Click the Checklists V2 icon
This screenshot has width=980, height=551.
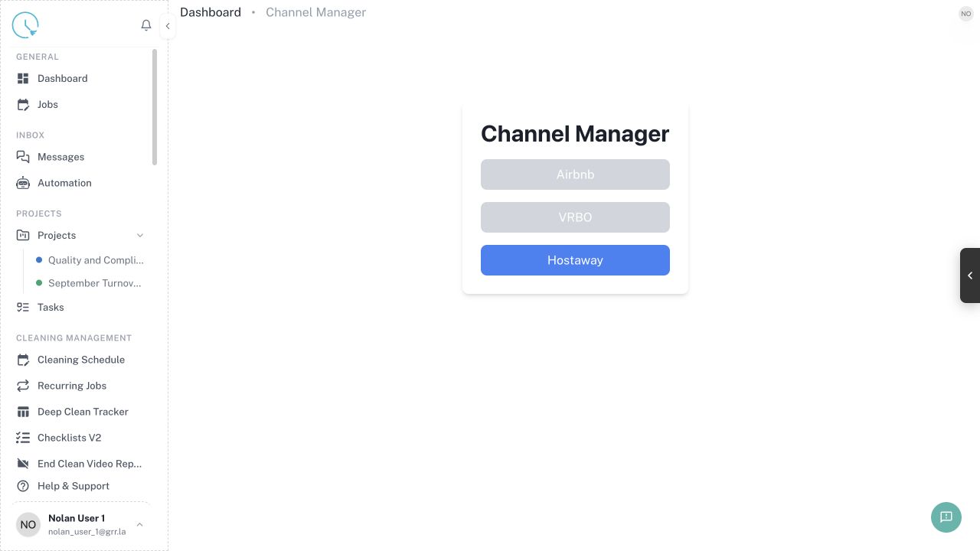point(23,438)
